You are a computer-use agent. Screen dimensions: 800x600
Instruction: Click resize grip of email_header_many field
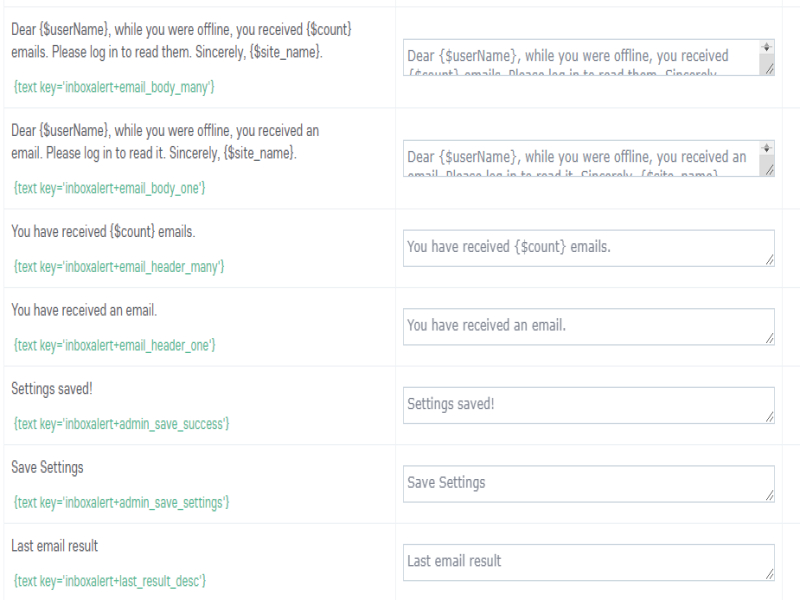pos(769,260)
